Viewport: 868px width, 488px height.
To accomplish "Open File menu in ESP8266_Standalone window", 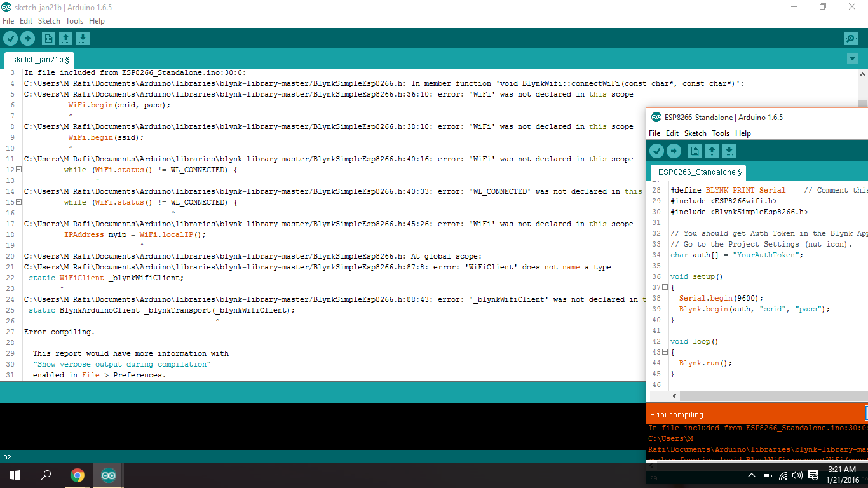I will coord(654,133).
